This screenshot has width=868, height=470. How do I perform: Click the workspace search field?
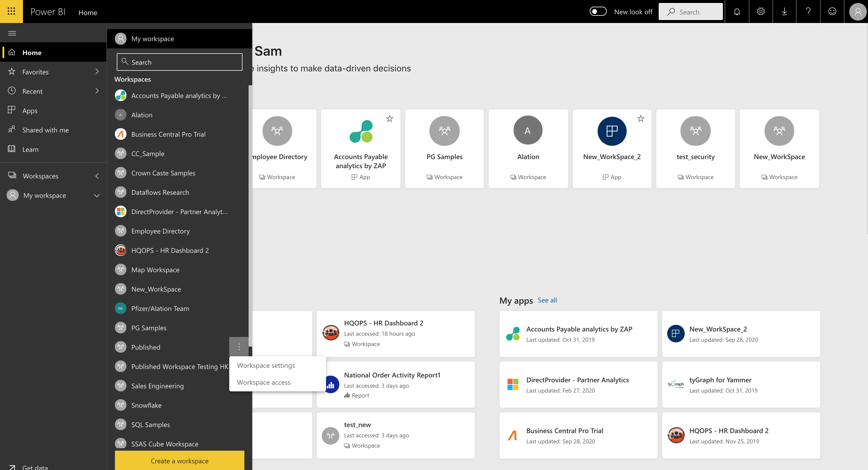pyautogui.click(x=179, y=62)
